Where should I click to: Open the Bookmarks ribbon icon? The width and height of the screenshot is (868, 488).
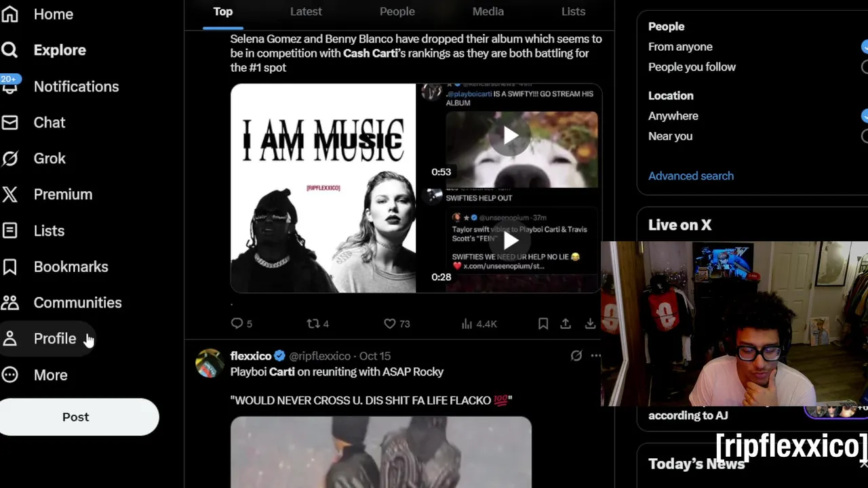point(9,266)
